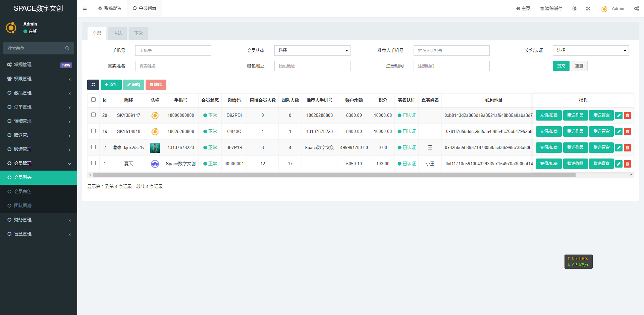
Task: Click red delete icon for SKY359147 row
Action: point(627,116)
